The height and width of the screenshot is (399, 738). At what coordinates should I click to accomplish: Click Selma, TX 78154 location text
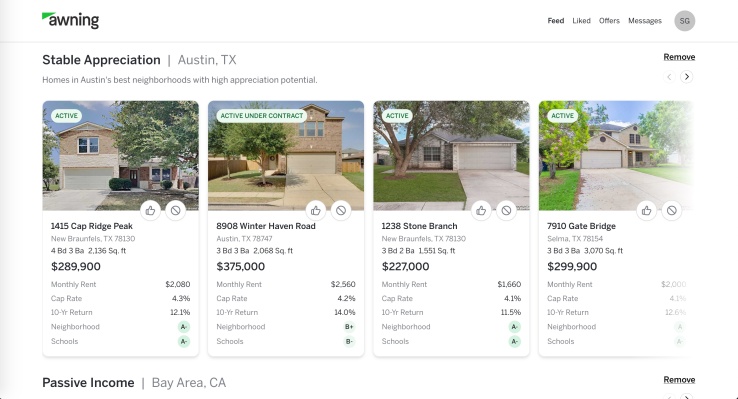(575, 239)
